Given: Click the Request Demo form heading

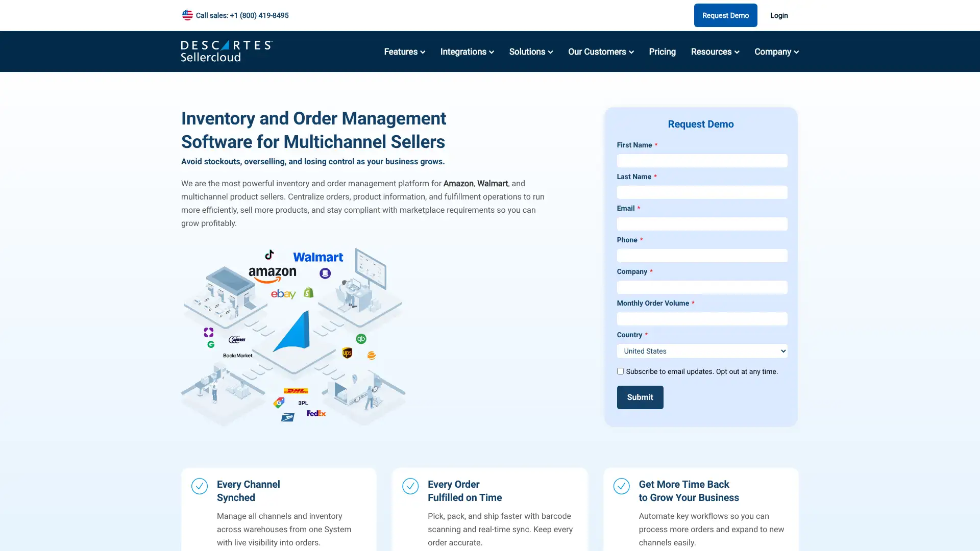Looking at the screenshot, I should [701, 124].
